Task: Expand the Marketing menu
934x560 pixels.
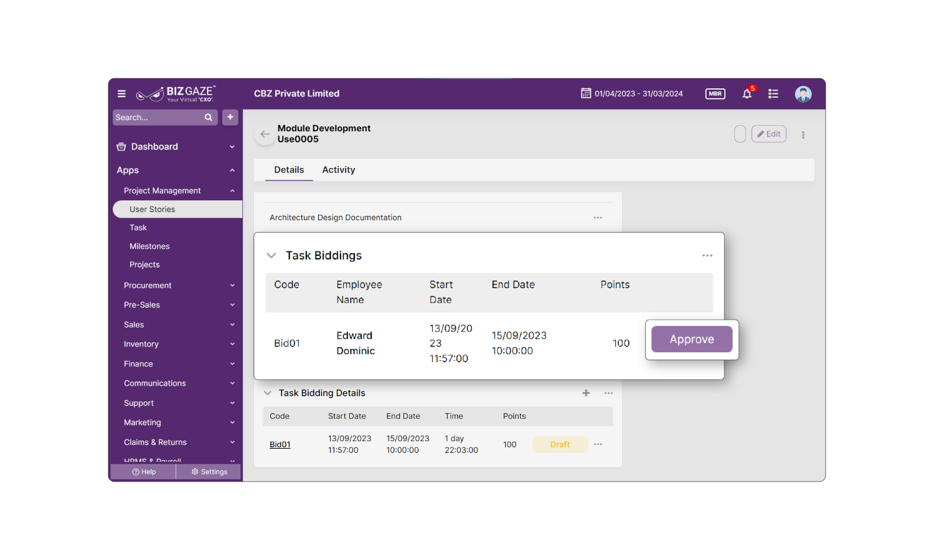Action: click(232, 422)
